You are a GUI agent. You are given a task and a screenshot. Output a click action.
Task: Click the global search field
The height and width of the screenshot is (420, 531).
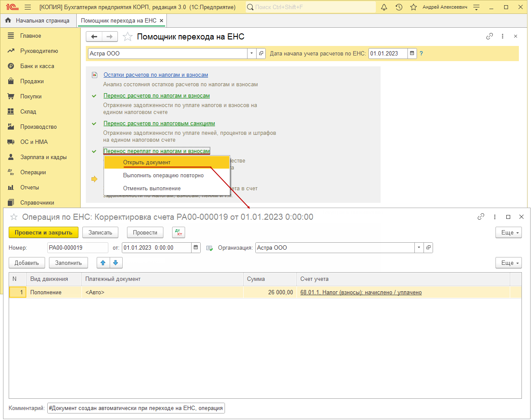311,7
